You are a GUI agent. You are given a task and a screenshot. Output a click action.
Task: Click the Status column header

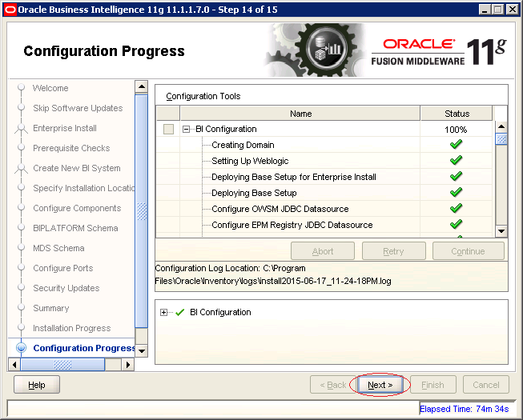click(x=457, y=114)
